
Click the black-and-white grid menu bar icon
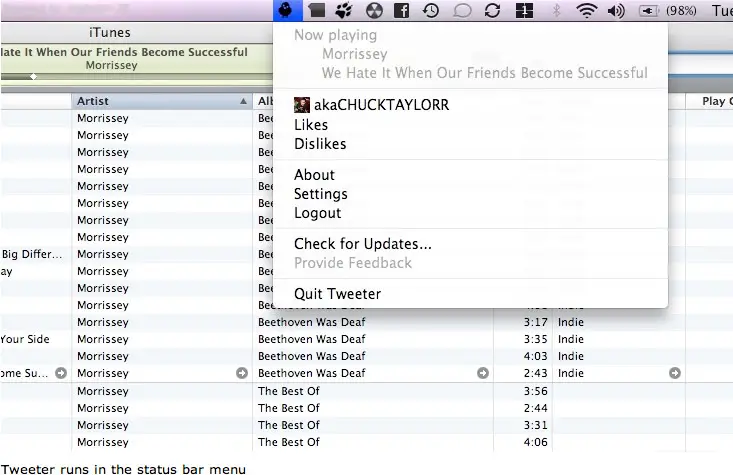(x=524, y=10)
